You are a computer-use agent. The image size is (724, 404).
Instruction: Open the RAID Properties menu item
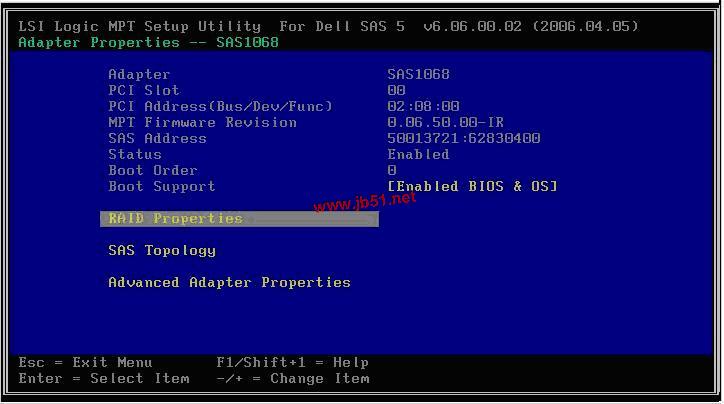239,219
